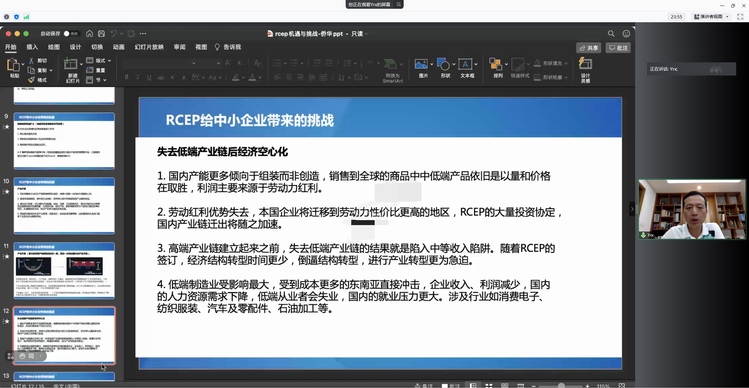
Task: Click the Save icon in quick access bar
Action: click(x=101, y=33)
